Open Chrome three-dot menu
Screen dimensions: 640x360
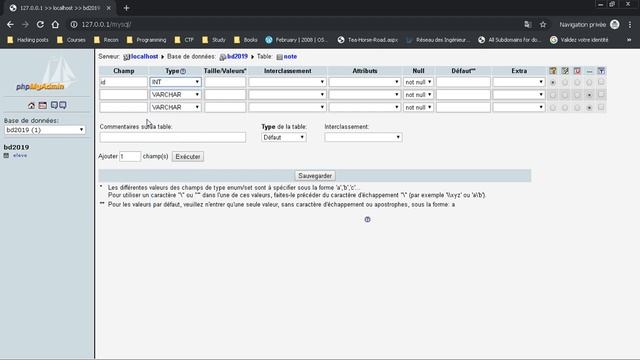coord(630,24)
